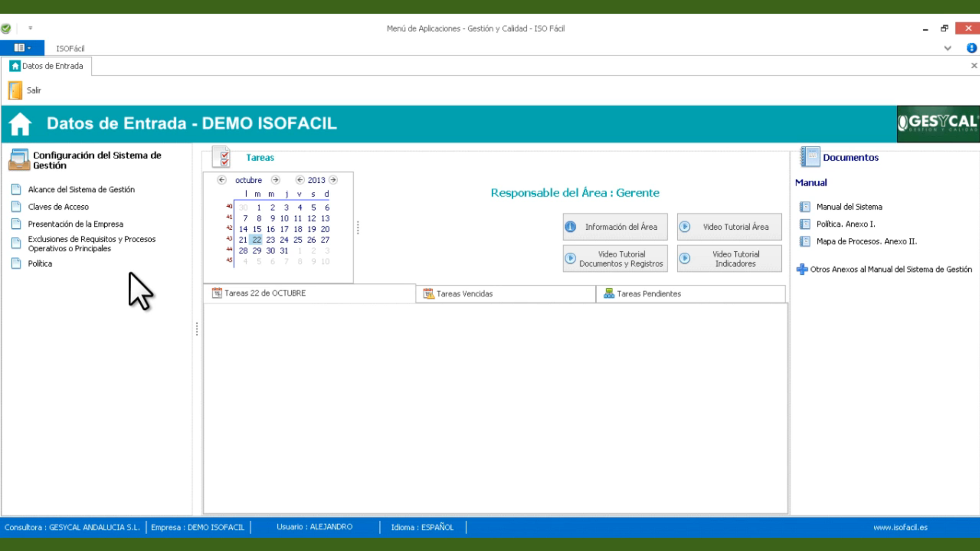The height and width of the screenshot is (551, 980).
Task: Open the blue application menu dropdown
Action: pyautogui.click(x=22, y=48)
